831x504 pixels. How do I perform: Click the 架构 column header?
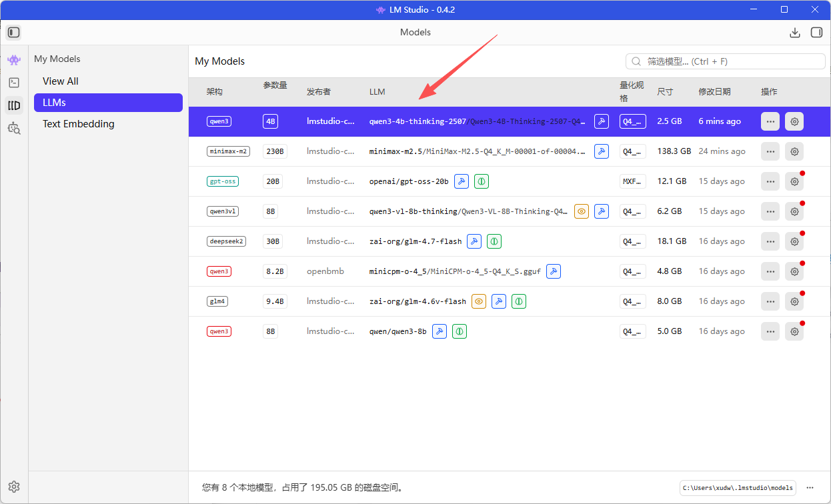point(215,92)
